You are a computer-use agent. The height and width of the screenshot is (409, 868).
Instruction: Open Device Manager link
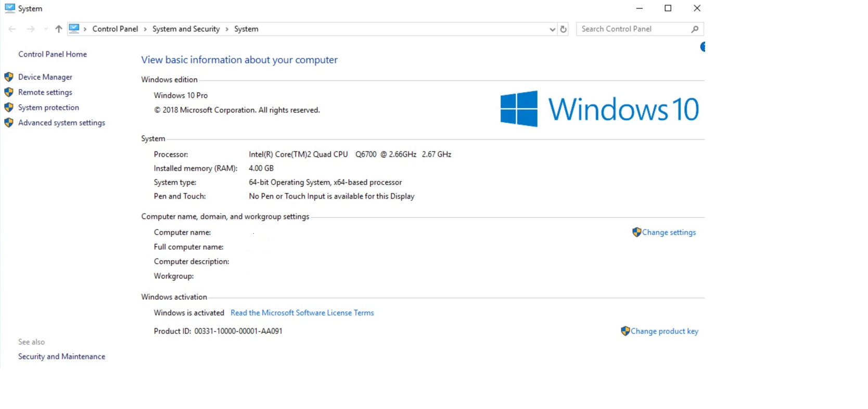point(45,77)
